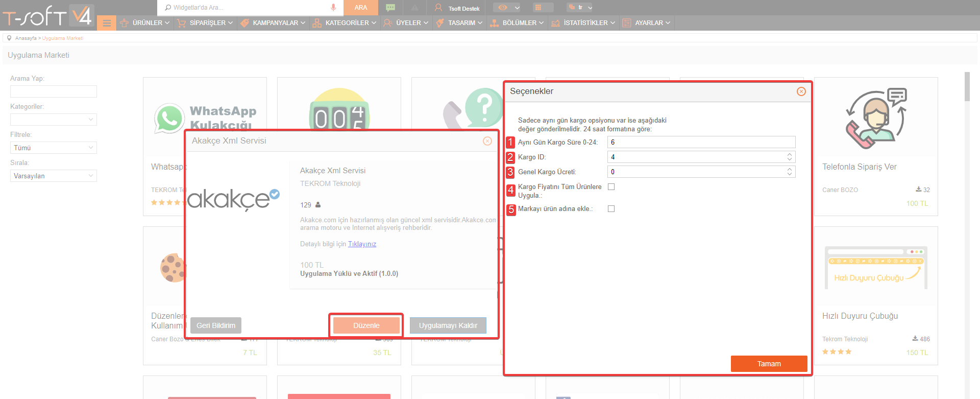Click the warning triangle notifications icon
Screen dimensions: 980x399
415,7
